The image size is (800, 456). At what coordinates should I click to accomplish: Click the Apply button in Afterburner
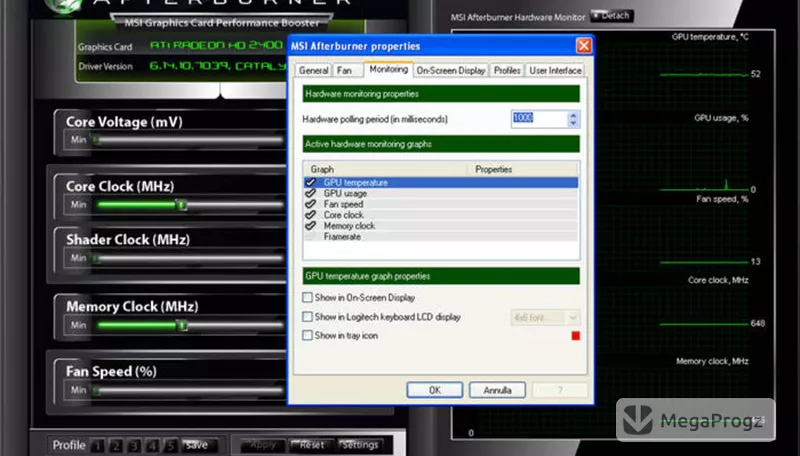(x=263, y=445)
